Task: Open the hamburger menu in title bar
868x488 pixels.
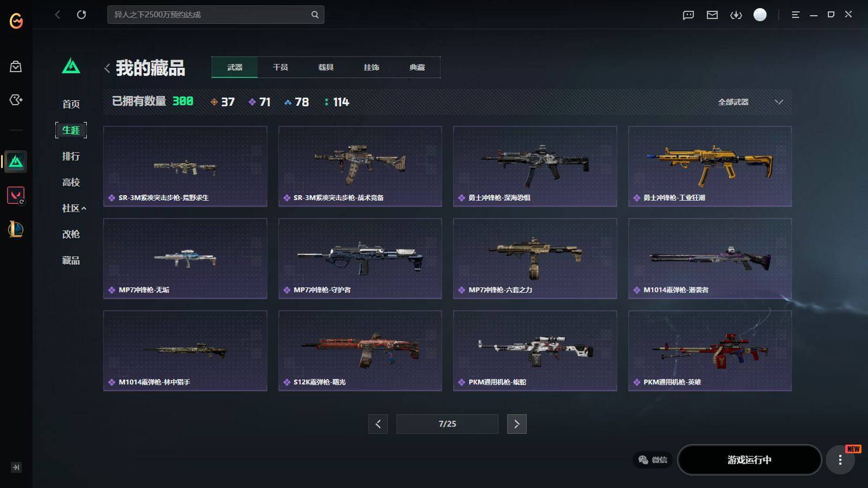Action: 795,15
